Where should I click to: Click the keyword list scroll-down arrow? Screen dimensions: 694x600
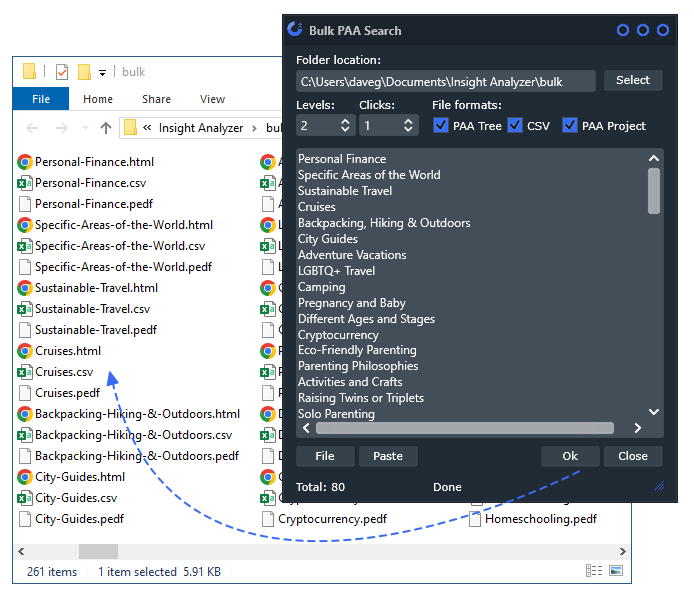click(x=654, y=412)
